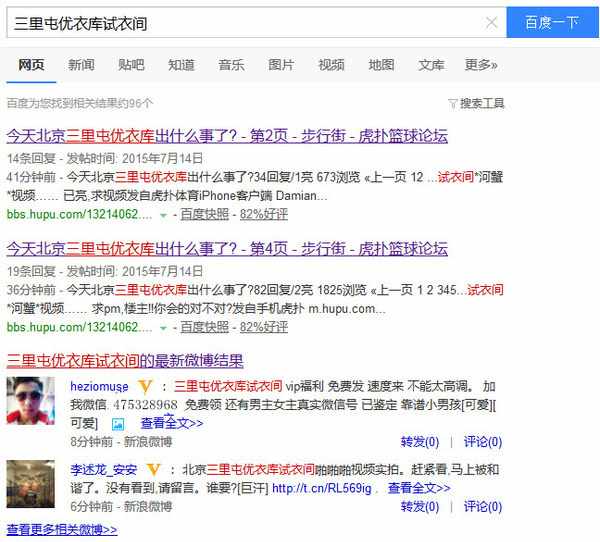Image resolution: width=600 pixels, height=542 pixels.
Task: Switch to the 图片 tab
Action: point(281,65)
